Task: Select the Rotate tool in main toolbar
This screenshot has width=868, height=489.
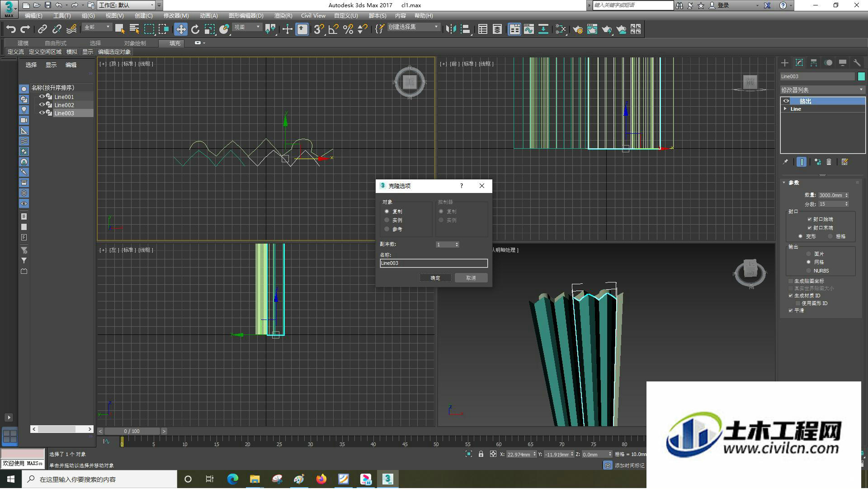Action: [x=195, y=29]
